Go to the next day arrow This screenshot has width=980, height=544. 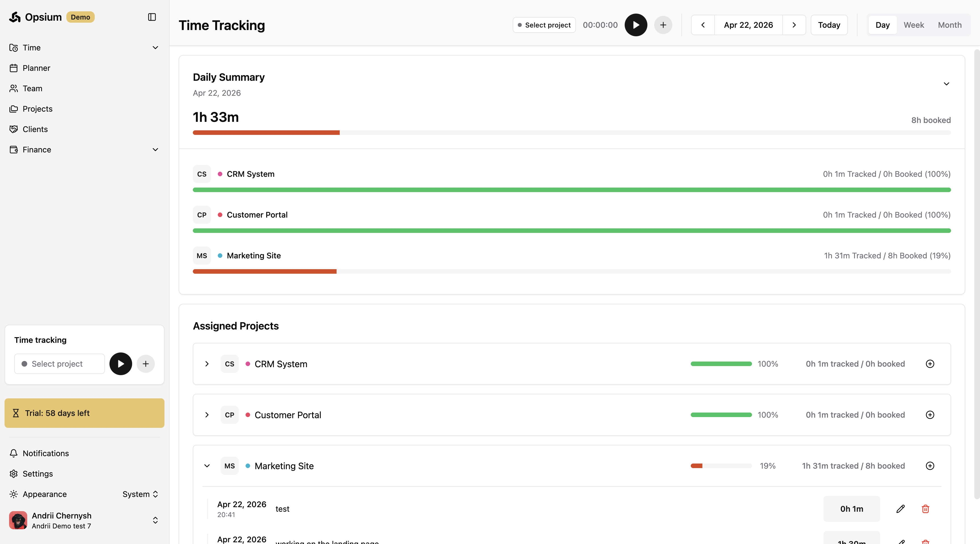pos(794,25)
